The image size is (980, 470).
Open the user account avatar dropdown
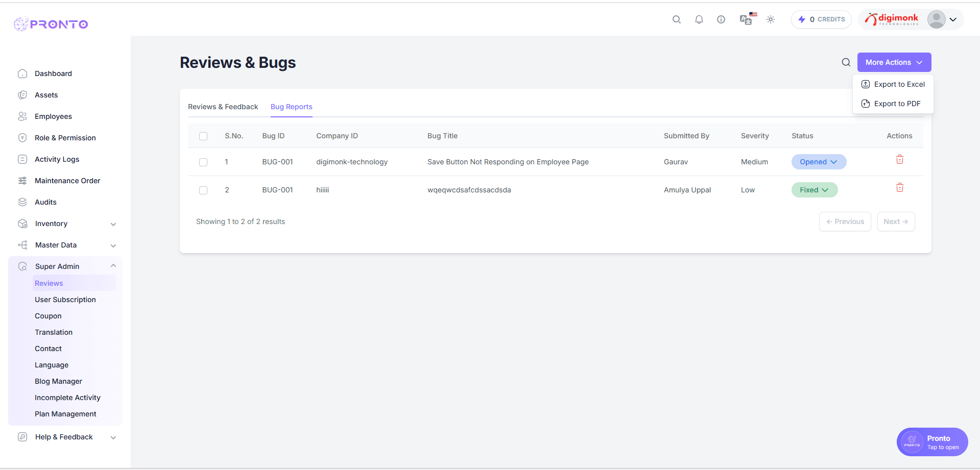[x=936, y=19]
